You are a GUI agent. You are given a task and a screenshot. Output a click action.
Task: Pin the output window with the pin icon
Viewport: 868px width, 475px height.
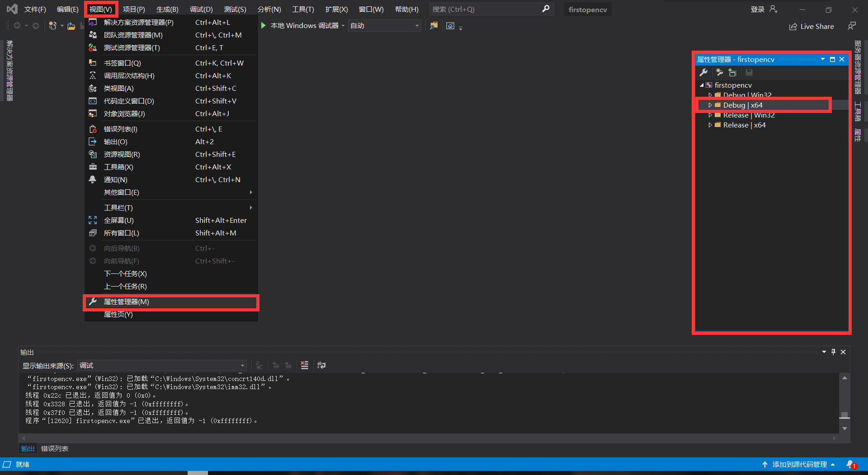833,352
